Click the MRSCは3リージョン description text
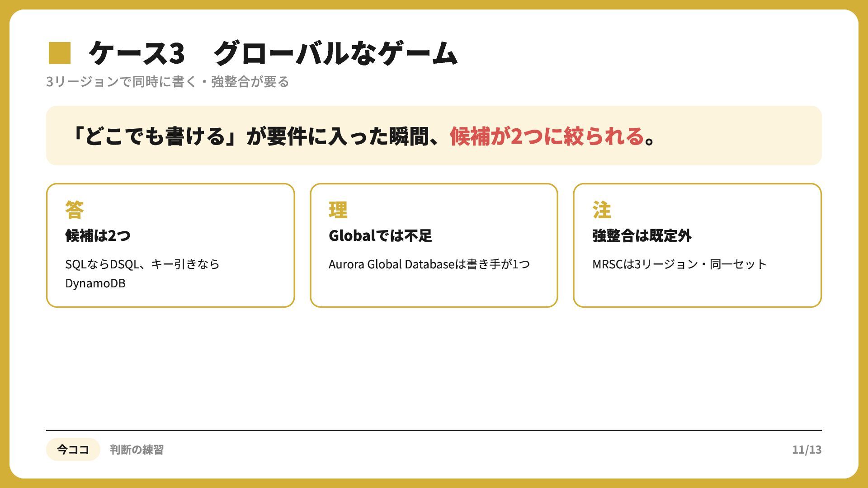 point(679,264)
